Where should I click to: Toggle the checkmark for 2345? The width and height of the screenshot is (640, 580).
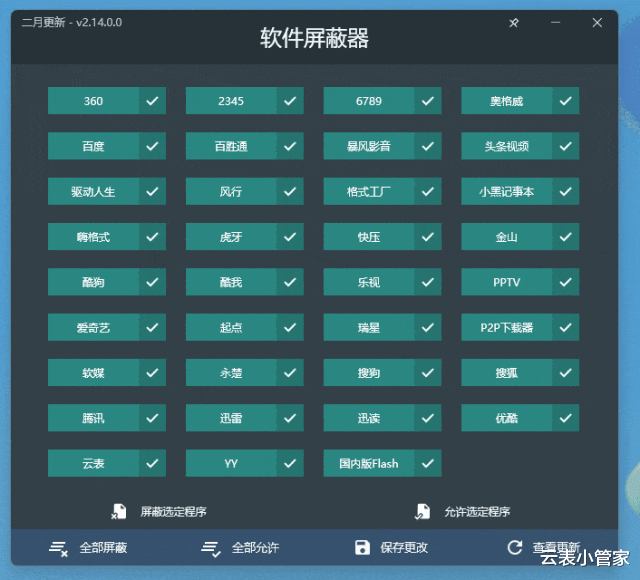click(290, 101)
